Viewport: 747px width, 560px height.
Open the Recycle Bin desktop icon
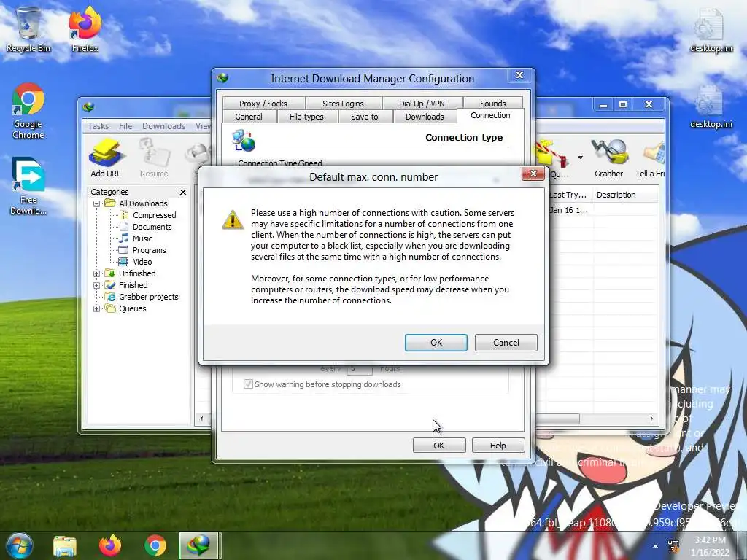tap(28, 29)
